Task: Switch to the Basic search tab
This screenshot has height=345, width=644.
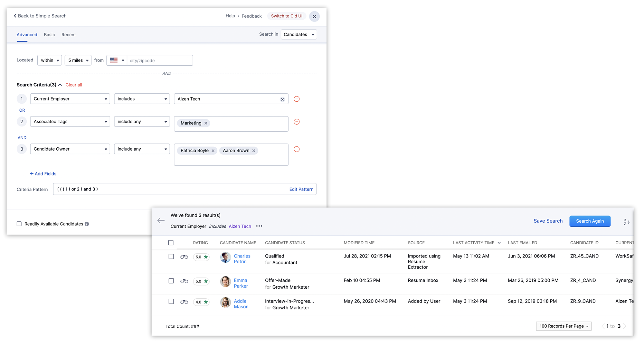Action: coord(49,35)
